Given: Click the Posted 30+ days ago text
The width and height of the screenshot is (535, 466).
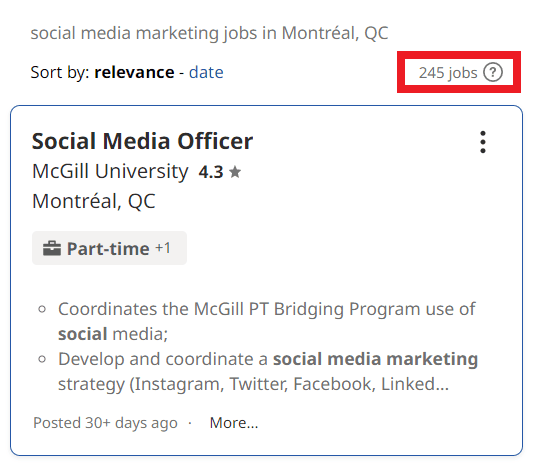Looking at the screenshot, I should tap(105, 423).
